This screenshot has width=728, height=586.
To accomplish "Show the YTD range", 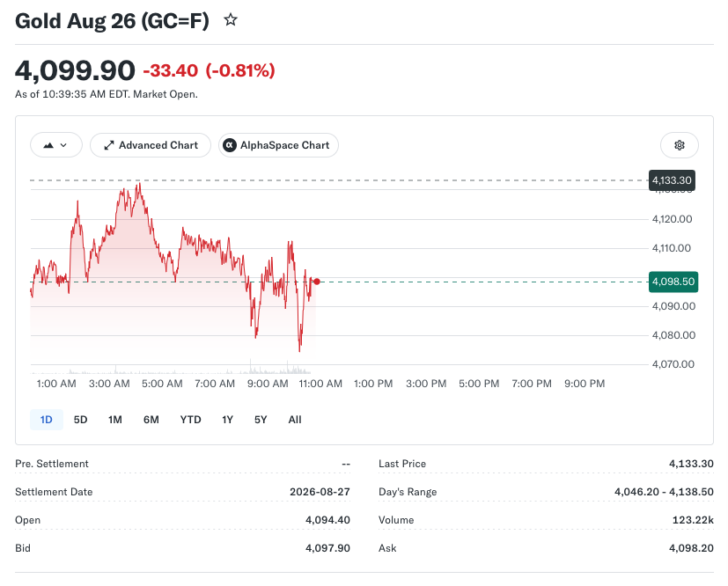I will coord(190,420).
